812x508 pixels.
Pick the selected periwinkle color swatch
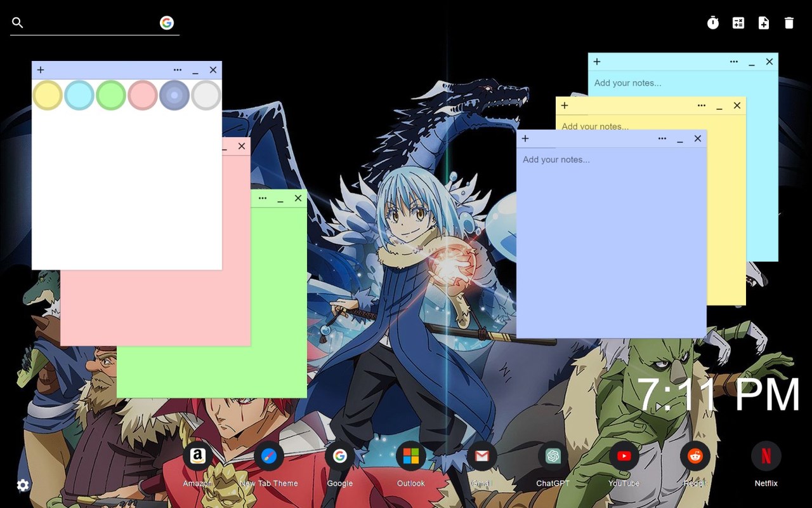[174, 95]
